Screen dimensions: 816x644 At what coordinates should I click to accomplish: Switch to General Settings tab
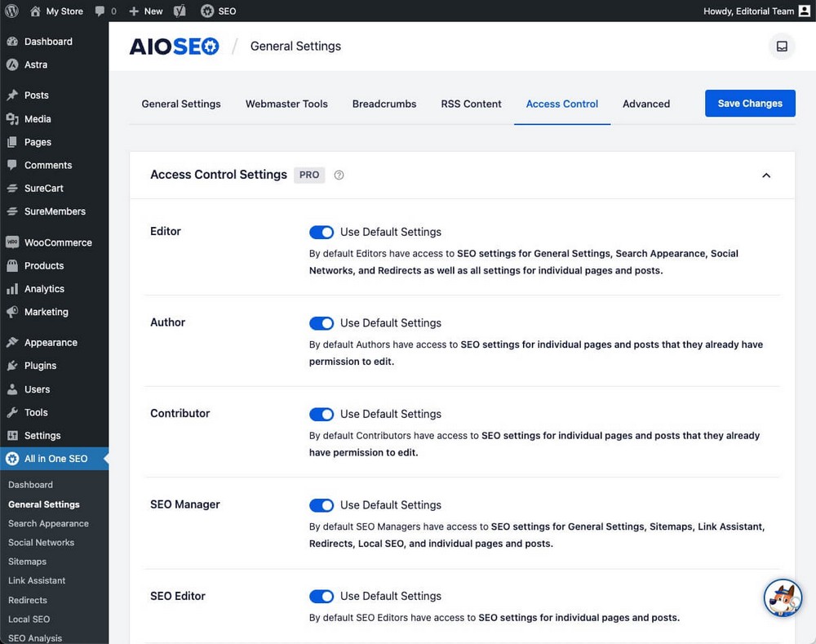click(181, 104)
